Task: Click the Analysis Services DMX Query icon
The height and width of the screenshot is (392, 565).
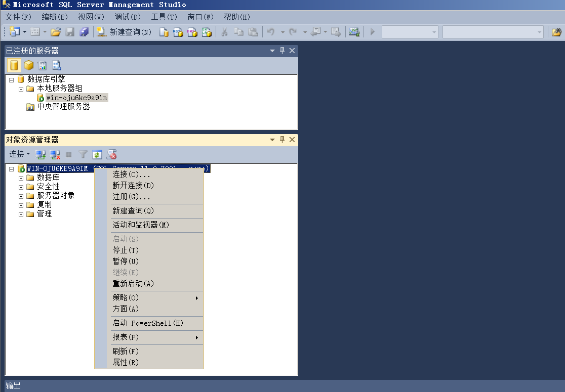Action: pos(192,32)
